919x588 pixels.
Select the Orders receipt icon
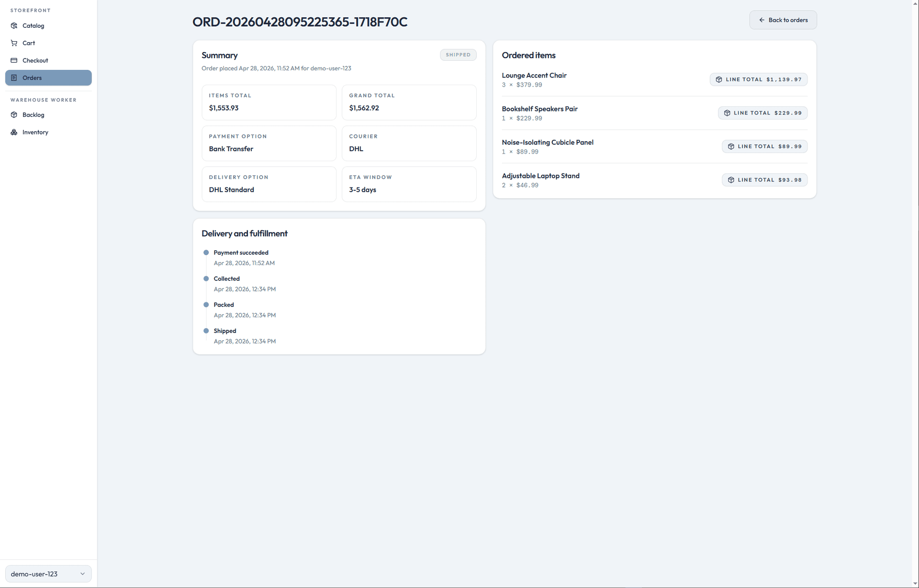tap(14, 78)
